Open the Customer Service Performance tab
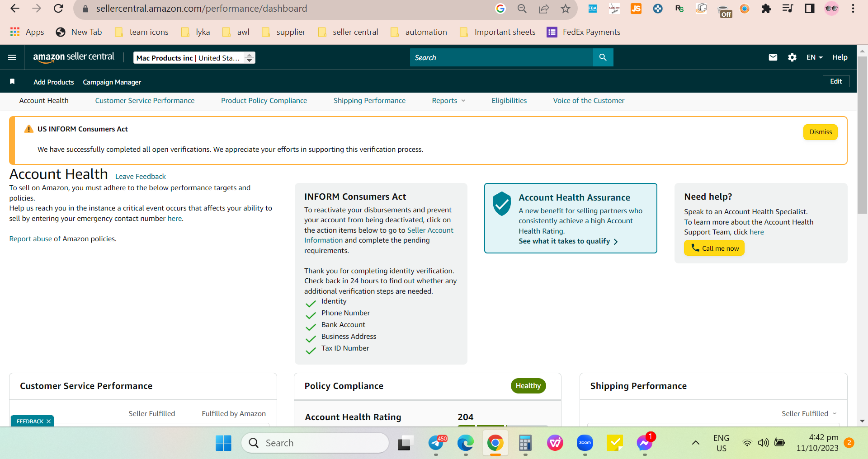Screen dimensions: 868x459 click(145, 101)
